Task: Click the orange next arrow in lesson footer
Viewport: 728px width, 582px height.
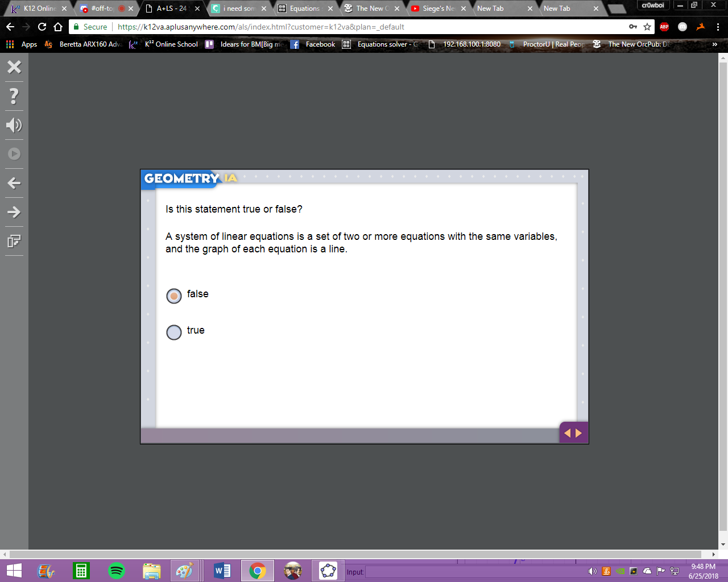Action: pos(579,433)
